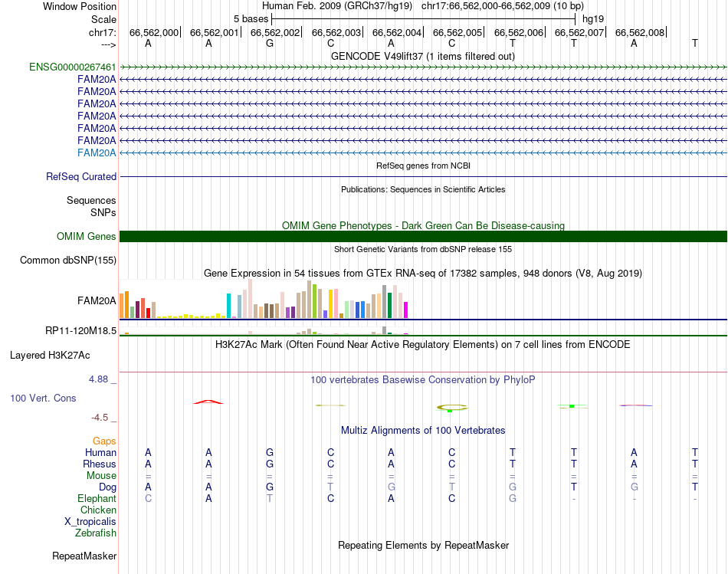Viewport: 728px width, 574px height.
Task: Click the hg19 label next to scale bar
Action: coord(593,19)
